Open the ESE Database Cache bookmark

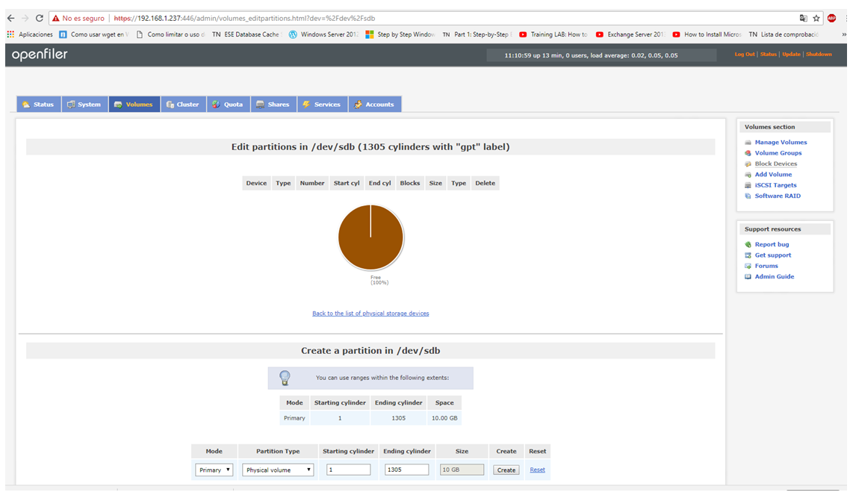coord(246,34)
